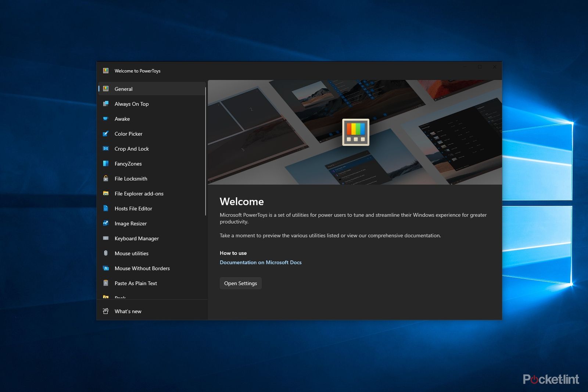Open the Color Picker page
The width and height of the screenshot is (588, 392).
point(151,134)
